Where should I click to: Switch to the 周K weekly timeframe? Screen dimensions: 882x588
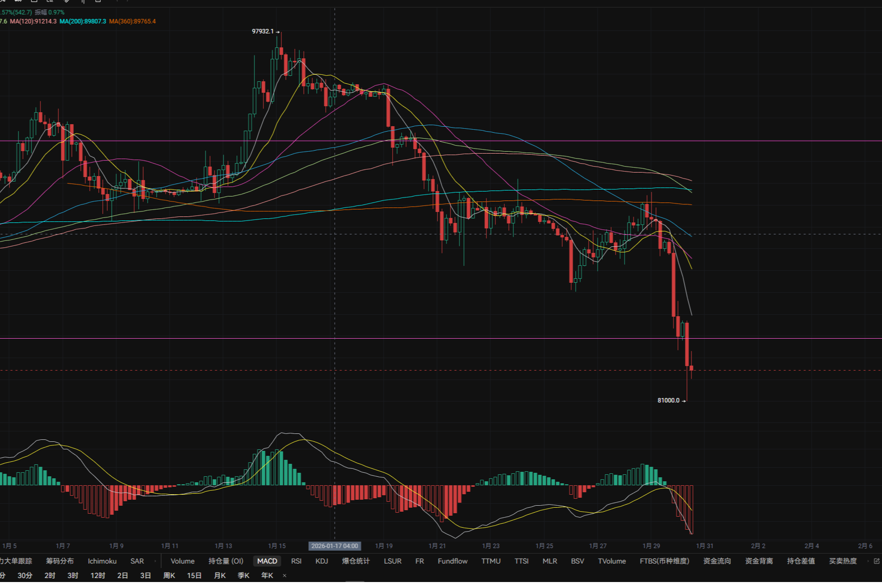tap(169, 576)
